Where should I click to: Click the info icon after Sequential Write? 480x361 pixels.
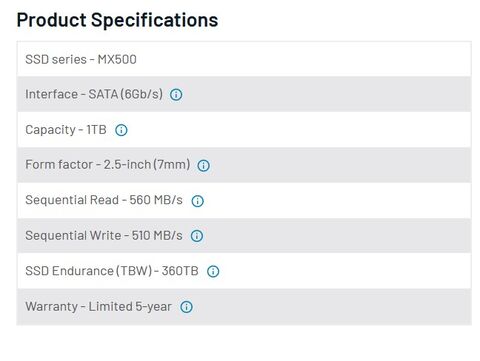pyautogui.click(x=197, y=236)
